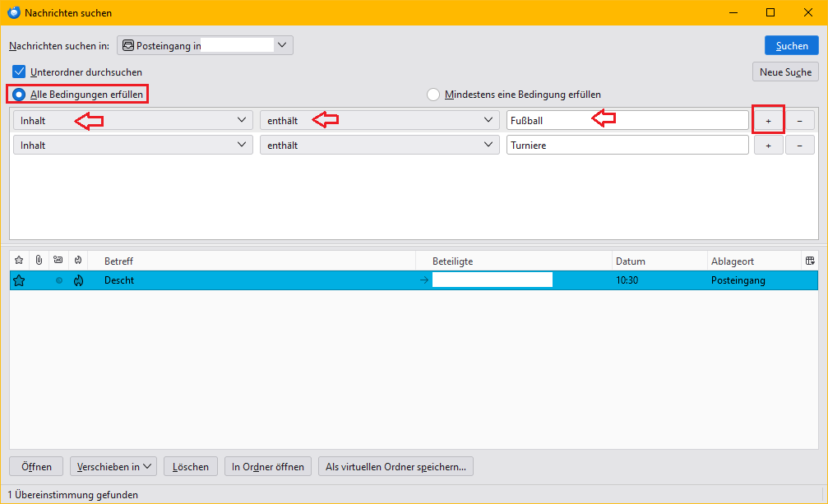Toggle Unterordner durchsuchen checkbox
828x504 pixels.
coord(20,72)
